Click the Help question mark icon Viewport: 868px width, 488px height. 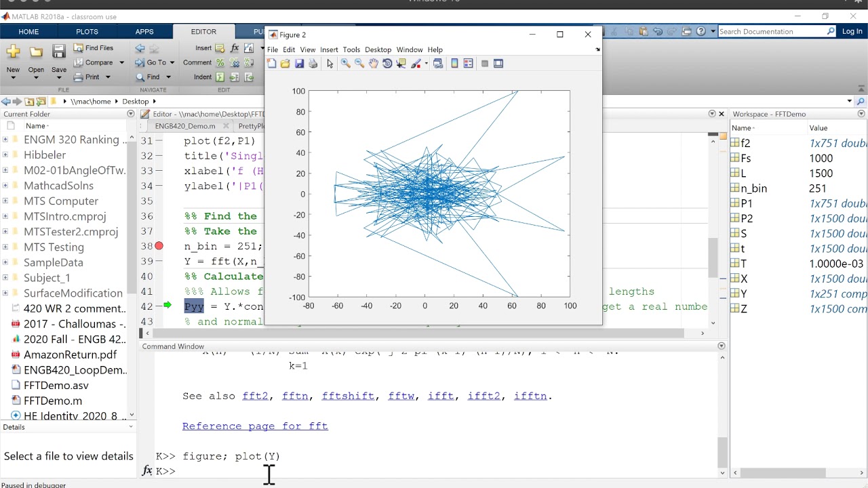coord(701,31)
